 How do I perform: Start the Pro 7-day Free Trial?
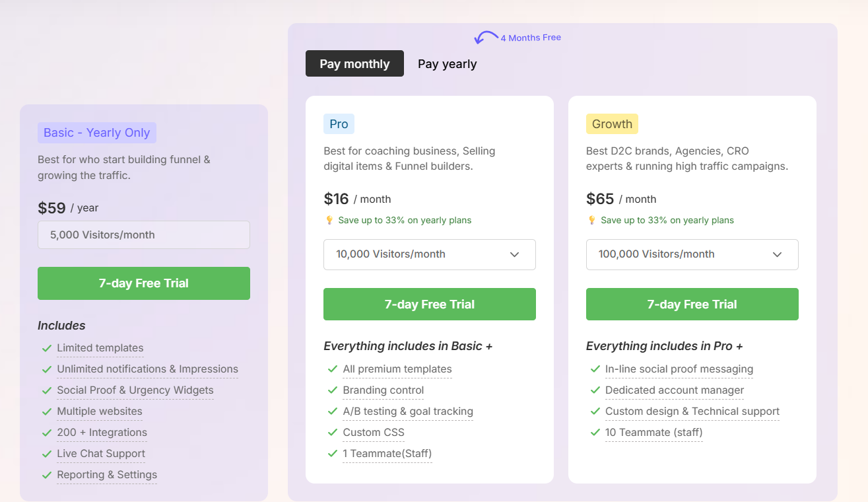[x=429, y=304]
